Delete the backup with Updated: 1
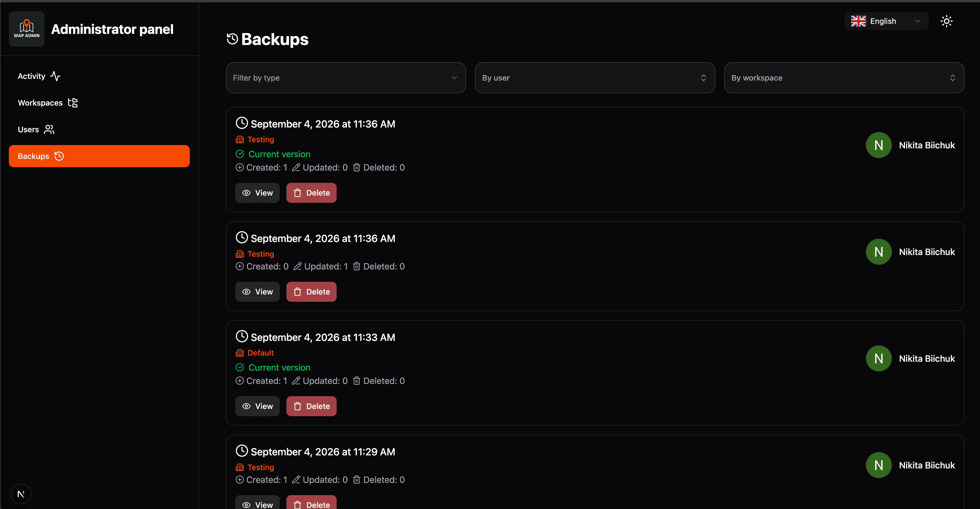Screen dimensions: 980x509 pyautogui.click(x=312, y=292)
